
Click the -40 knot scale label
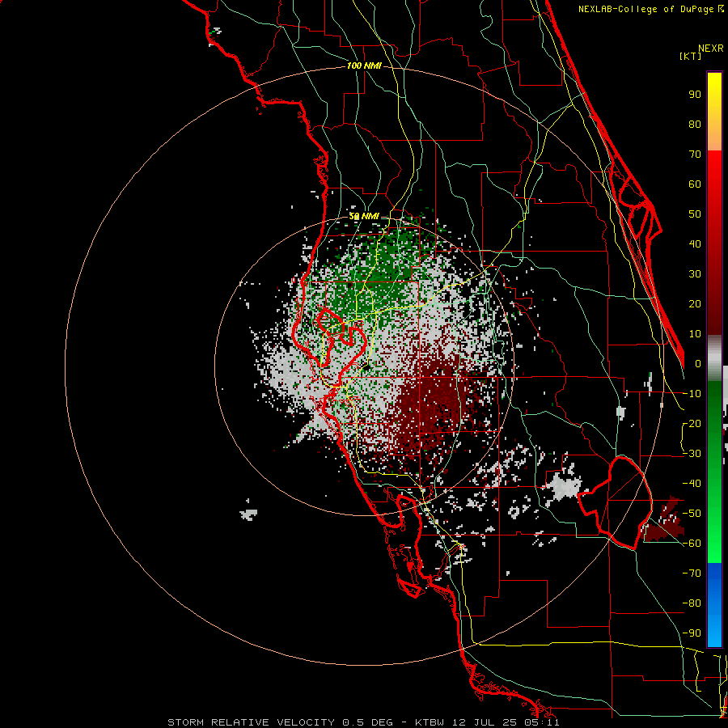pyautogui.click(x=692, y=484)
